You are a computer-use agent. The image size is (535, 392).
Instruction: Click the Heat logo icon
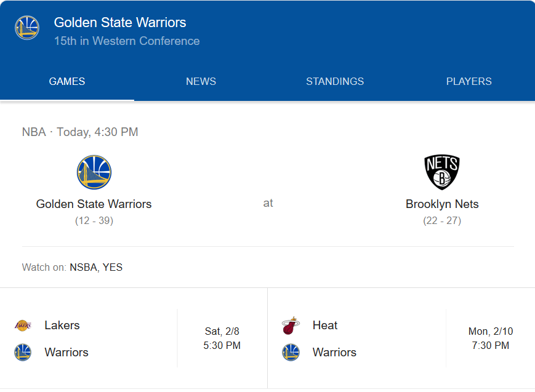pos(291,326)
